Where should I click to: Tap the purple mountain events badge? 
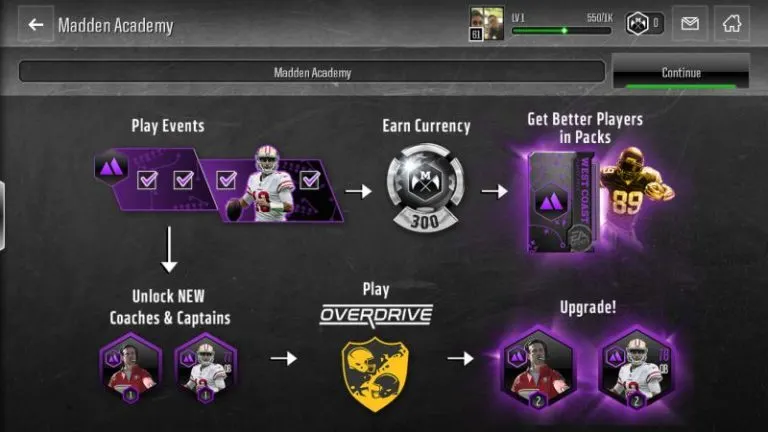(x=111, y=168)
